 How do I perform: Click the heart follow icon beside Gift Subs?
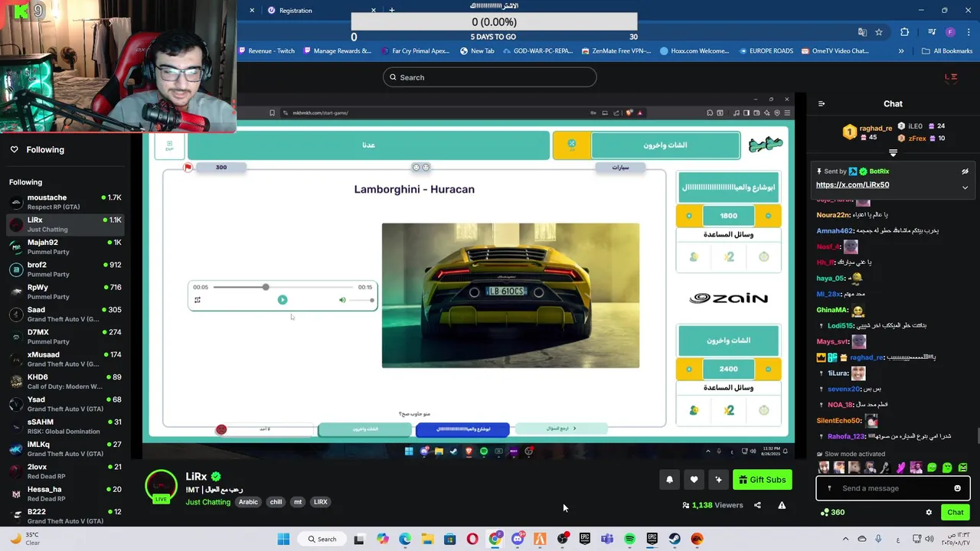coord(694,480)
